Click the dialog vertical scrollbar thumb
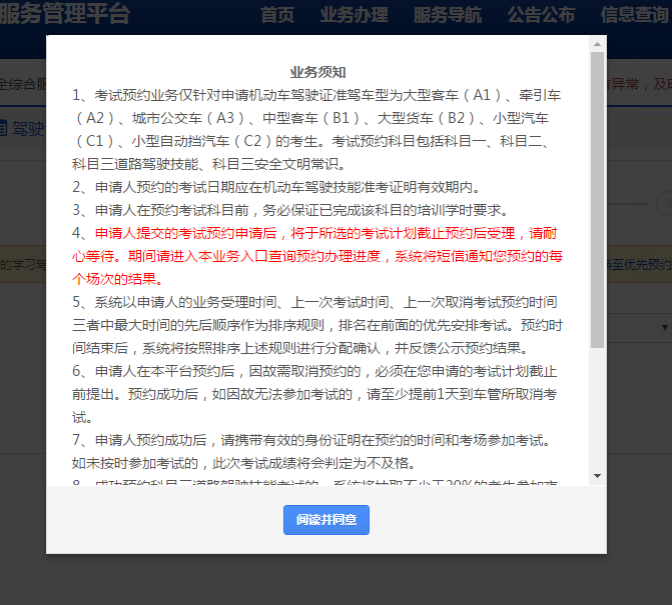 [x=597, y=200]
